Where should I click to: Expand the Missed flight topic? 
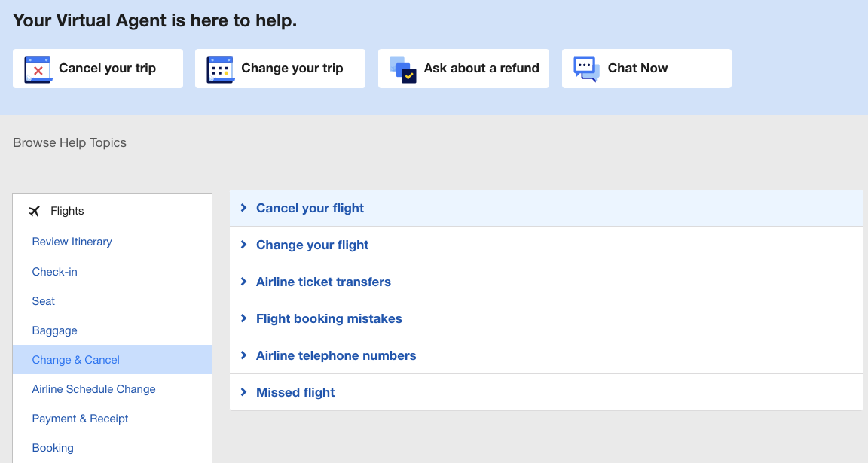click(295, 392)
